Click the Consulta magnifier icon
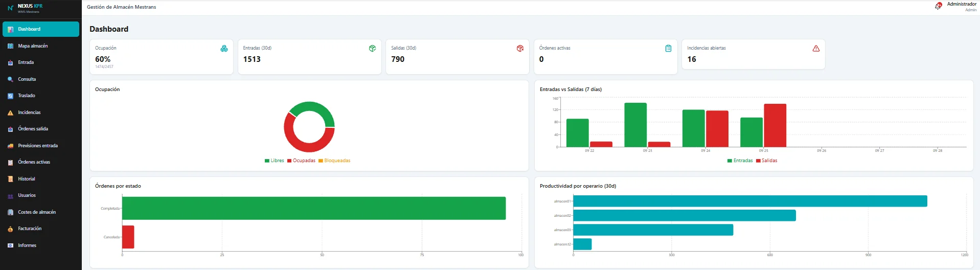Viewport: 980px width, 270px height. (10, 79)
